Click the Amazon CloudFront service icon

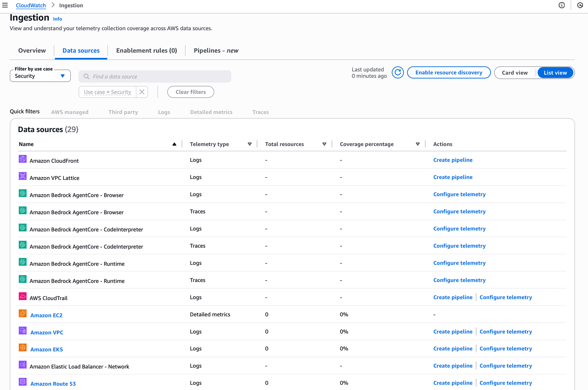[23, 159]
